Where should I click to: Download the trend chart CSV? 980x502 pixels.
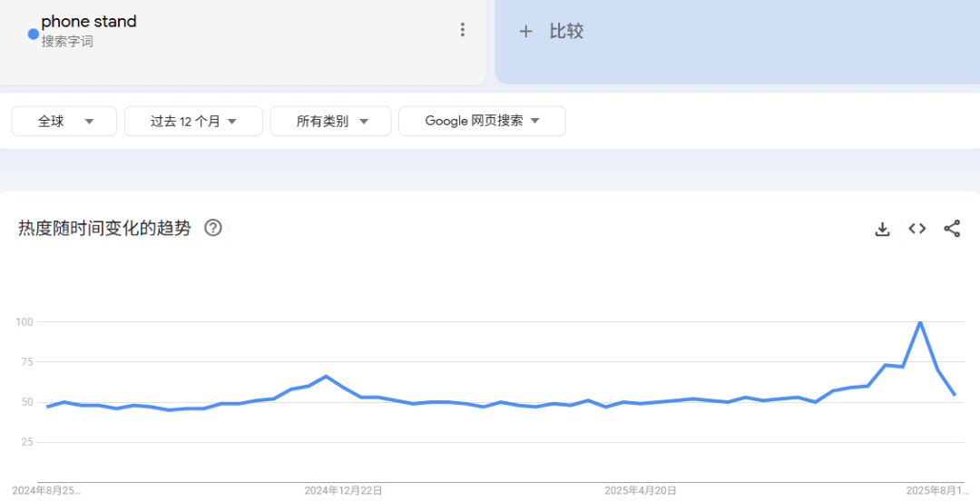[882, 229]
